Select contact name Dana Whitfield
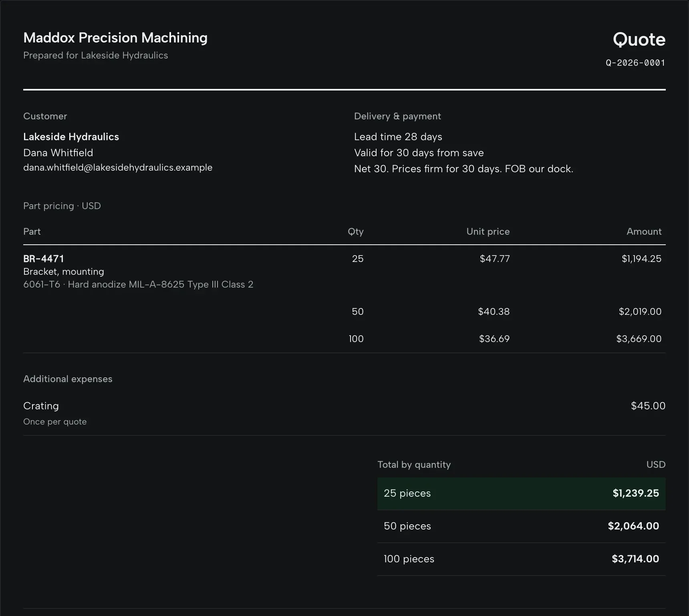This screenshot has height=616, width=689. [x=58, y=153]
